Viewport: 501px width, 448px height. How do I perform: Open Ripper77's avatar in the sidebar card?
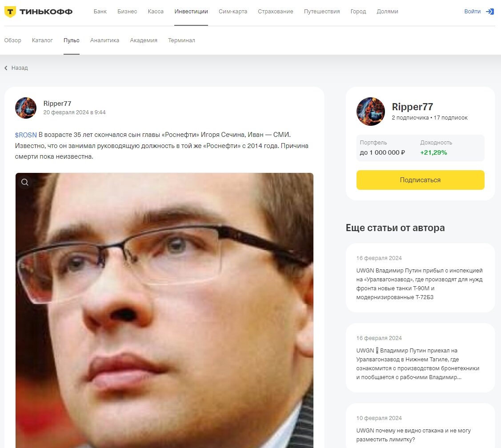pos(371,112)
